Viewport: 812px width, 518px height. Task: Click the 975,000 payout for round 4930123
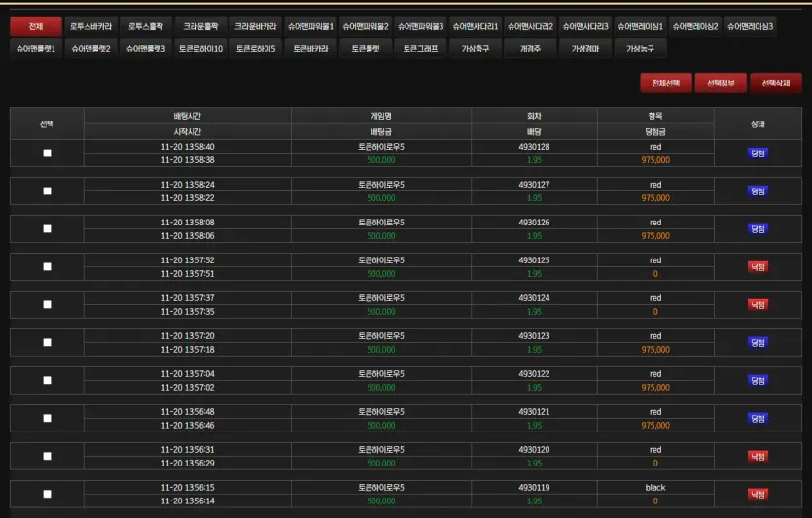[655, 349]
